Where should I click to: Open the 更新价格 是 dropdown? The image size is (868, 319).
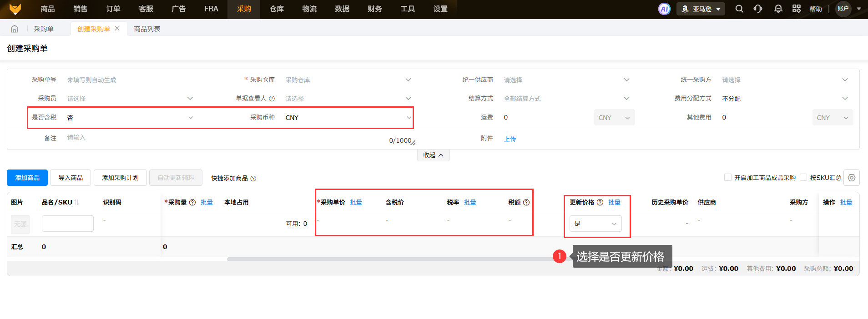[595, 224]
